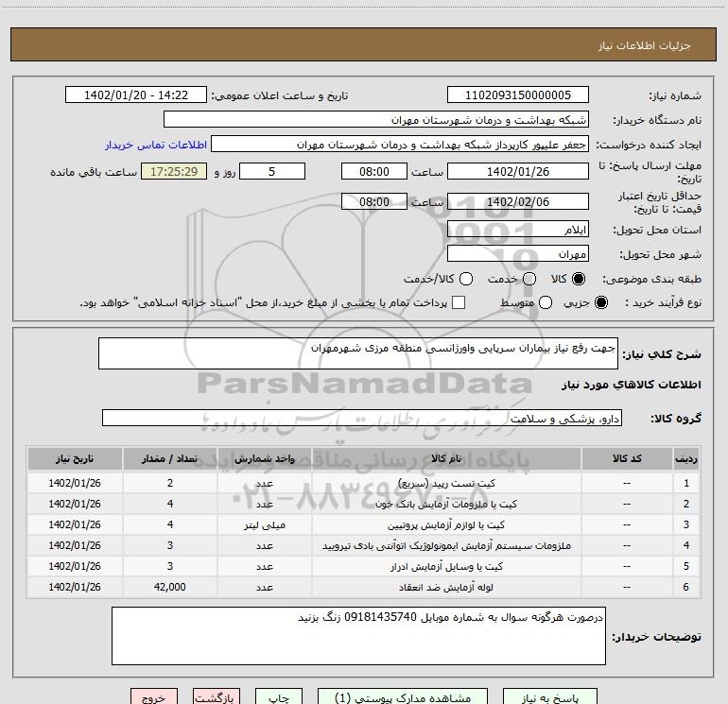Select the کالا/خدمت radio button
The height and width of the screenshot is (704, 728).
pyautogui.click(x=466, y=279)
